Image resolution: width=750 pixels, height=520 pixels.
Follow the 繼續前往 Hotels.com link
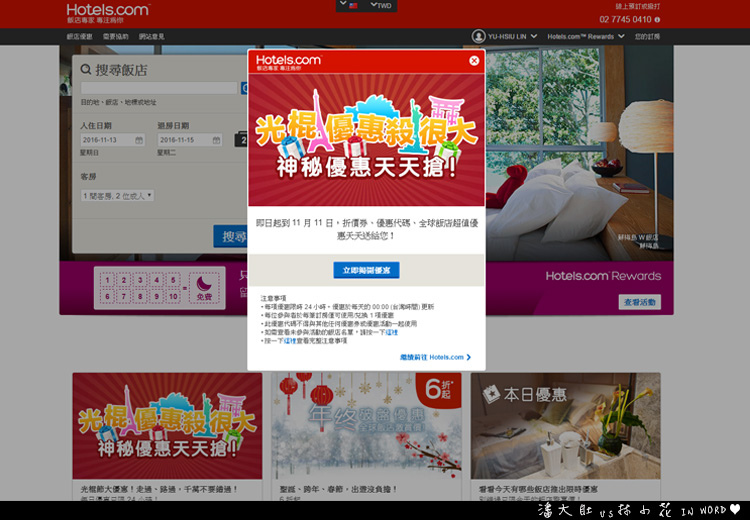[x=435, y=357]
